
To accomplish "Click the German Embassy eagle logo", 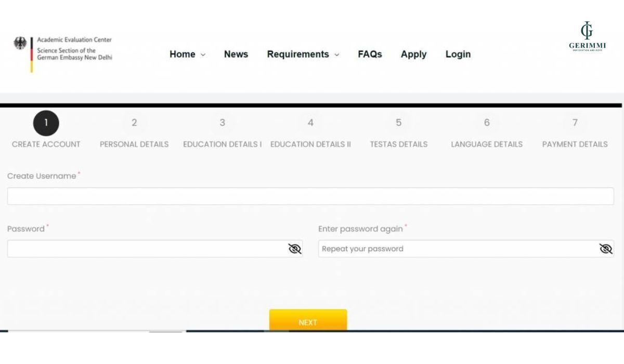I will (21, 44).
